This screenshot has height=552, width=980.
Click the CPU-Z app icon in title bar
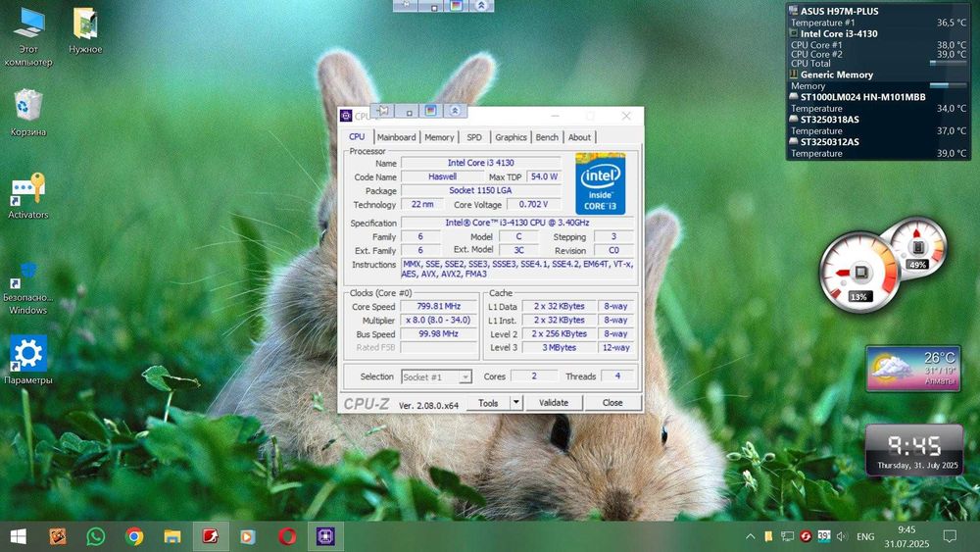coord(346,116)
